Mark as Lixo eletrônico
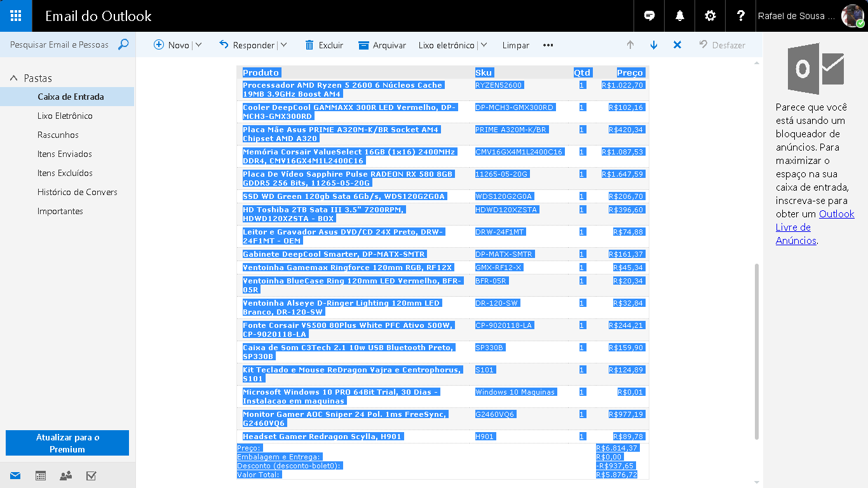 coord(446,45)
